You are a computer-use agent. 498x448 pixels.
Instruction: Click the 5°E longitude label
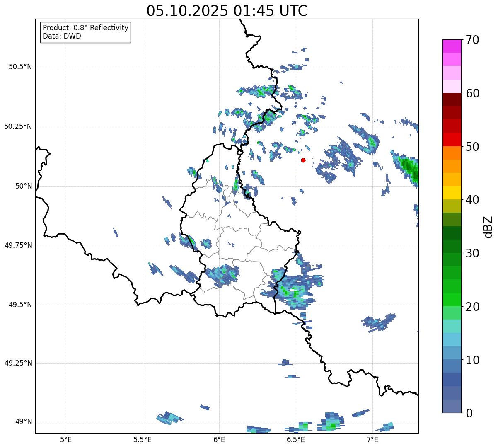pos(66,439)
